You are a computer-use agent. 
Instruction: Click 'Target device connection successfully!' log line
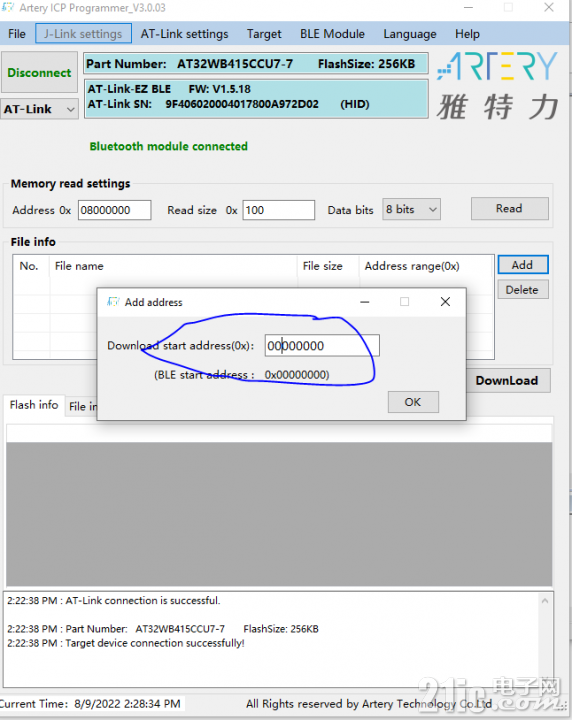click(126, 643)
